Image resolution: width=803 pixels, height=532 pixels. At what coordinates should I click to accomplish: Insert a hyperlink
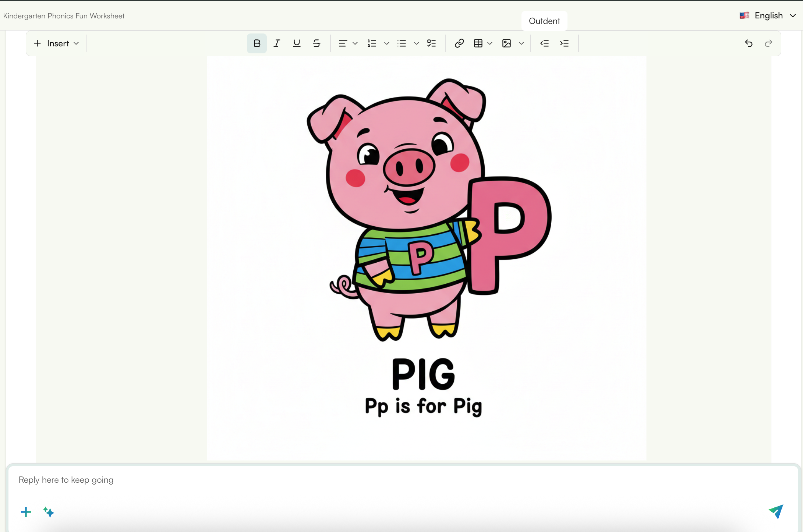pyautogui.click(x=459, y=43)
